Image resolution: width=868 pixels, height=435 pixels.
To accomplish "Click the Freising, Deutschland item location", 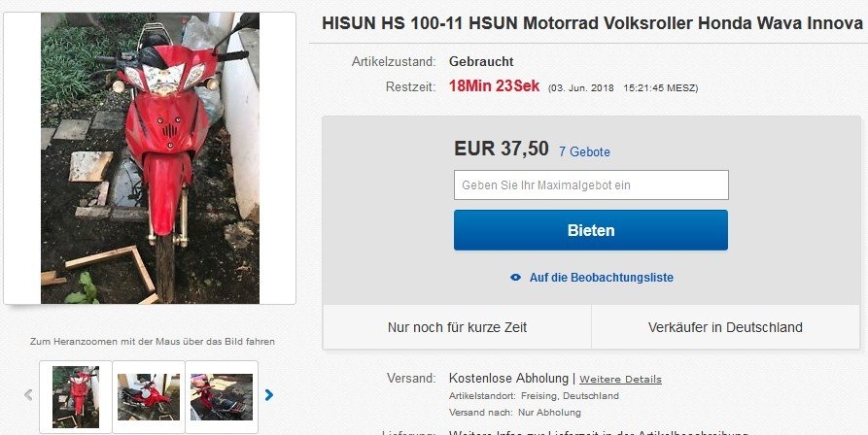I will point(570,396).
